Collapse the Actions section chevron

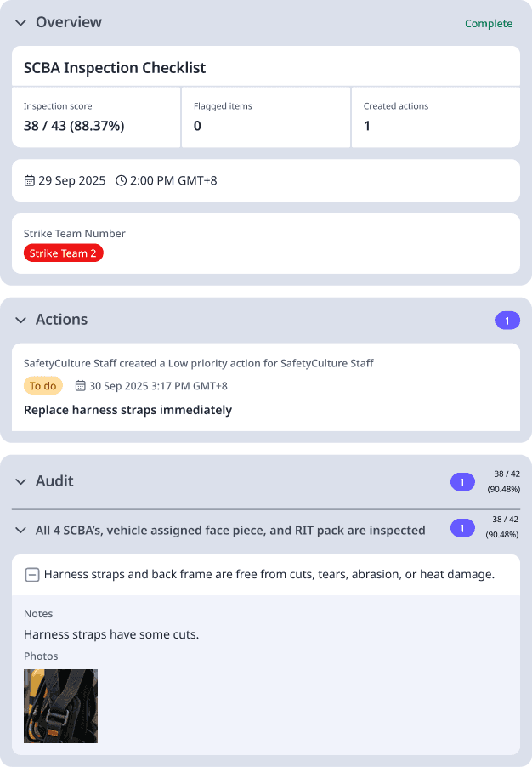point(20,321)
